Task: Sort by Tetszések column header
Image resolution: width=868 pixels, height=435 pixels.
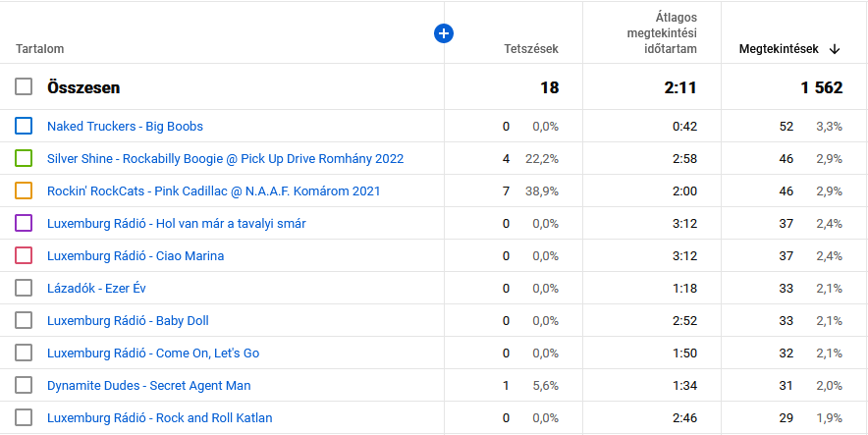Action: pyautogui.click(x=530, y=49)
